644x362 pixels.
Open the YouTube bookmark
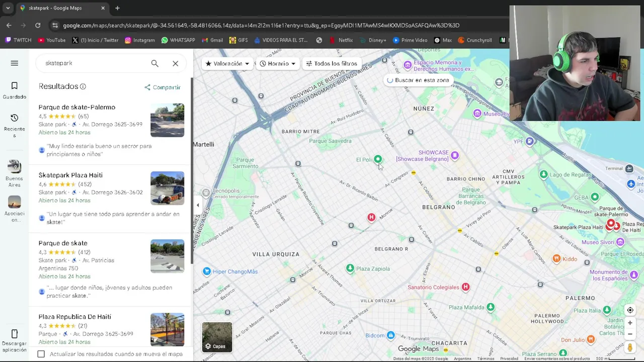pyautogui.click(x=51, y=40)
